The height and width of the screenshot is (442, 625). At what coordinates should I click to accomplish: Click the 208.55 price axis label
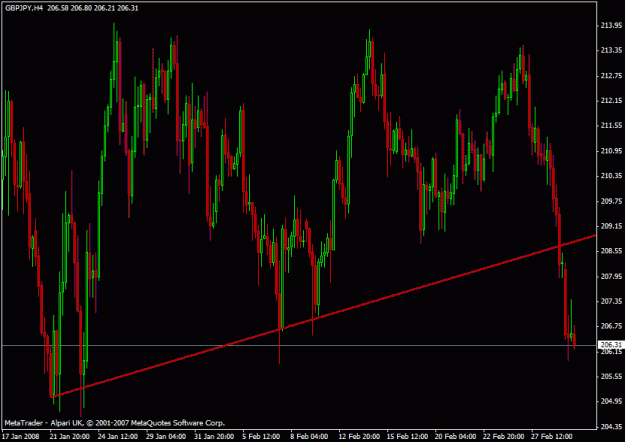(611, 251)
